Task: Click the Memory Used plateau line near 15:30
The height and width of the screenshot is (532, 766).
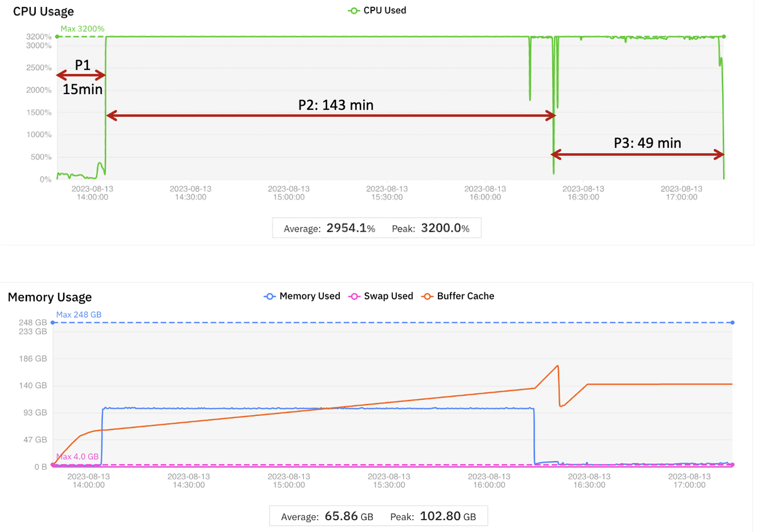Action: point(389,408)
